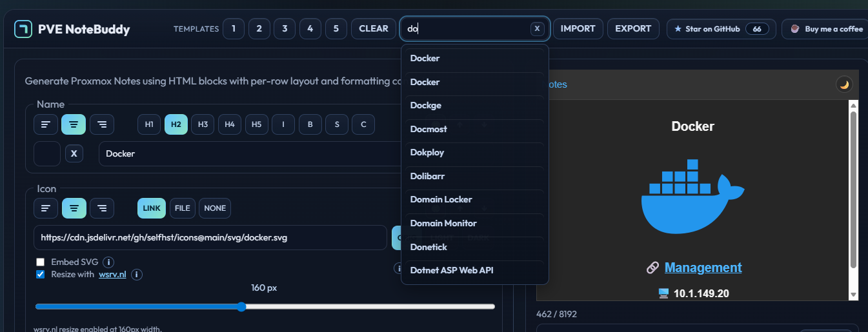Screen dimensions: 868x332
Task: Load template 3
Action: click(x=285, y=29)
